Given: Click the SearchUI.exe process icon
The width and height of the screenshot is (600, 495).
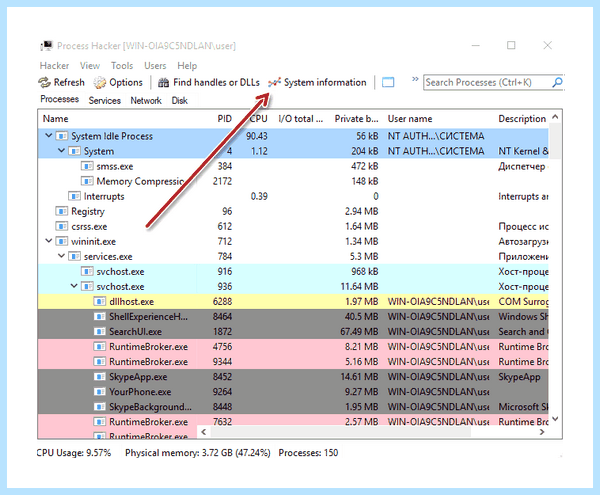Looking at the screenshot, I should (x=99, y=332).
